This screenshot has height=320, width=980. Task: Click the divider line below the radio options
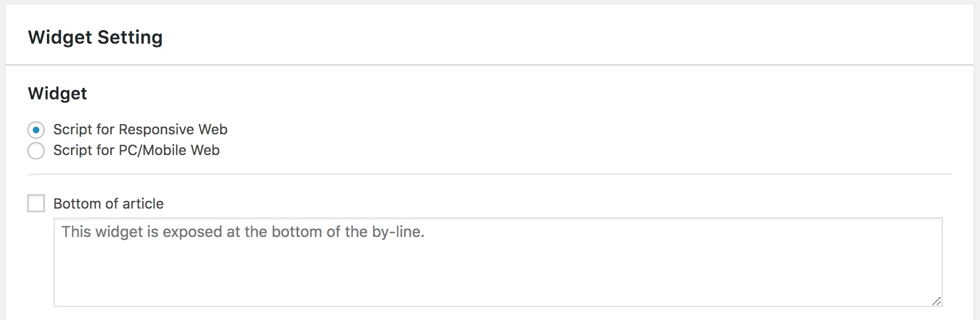489,175
